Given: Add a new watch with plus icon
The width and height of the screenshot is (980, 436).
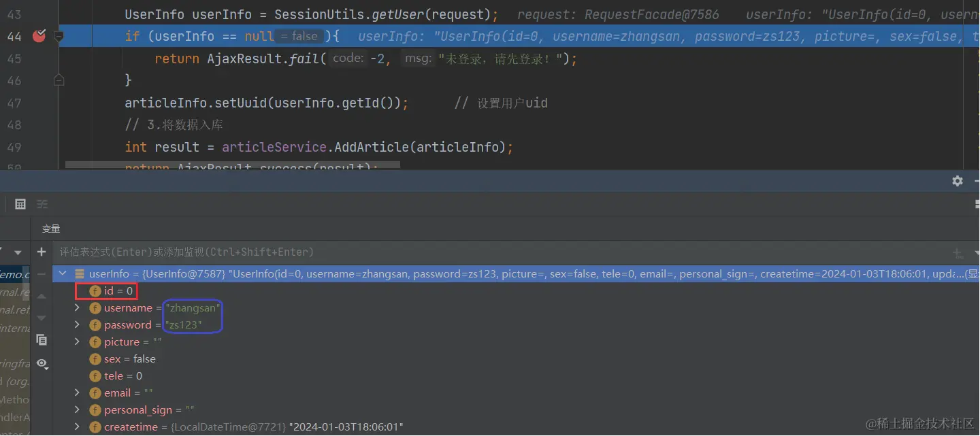Looking at the screenshot, I should (x=42, y=252).
